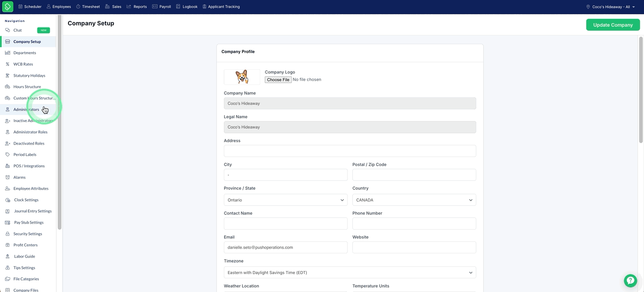The height and width of the screenshot is (292, 644).
Task: Click the Email input field
Action: point(286,247)
